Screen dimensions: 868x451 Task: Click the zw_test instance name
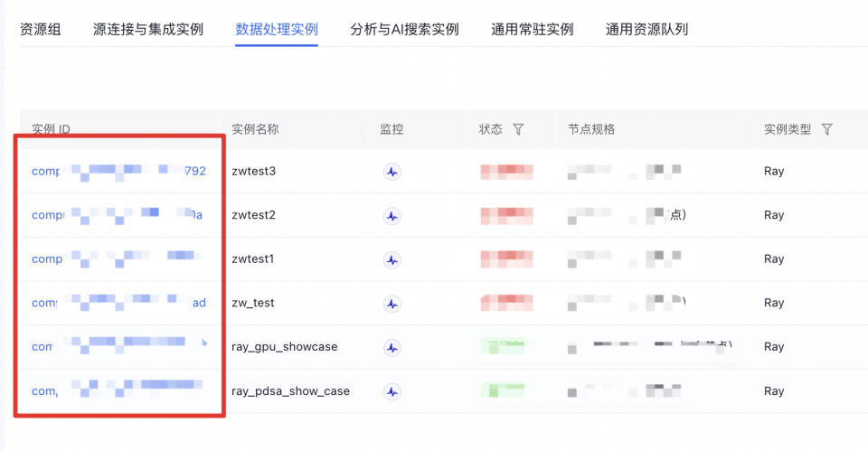click(253, 303)
